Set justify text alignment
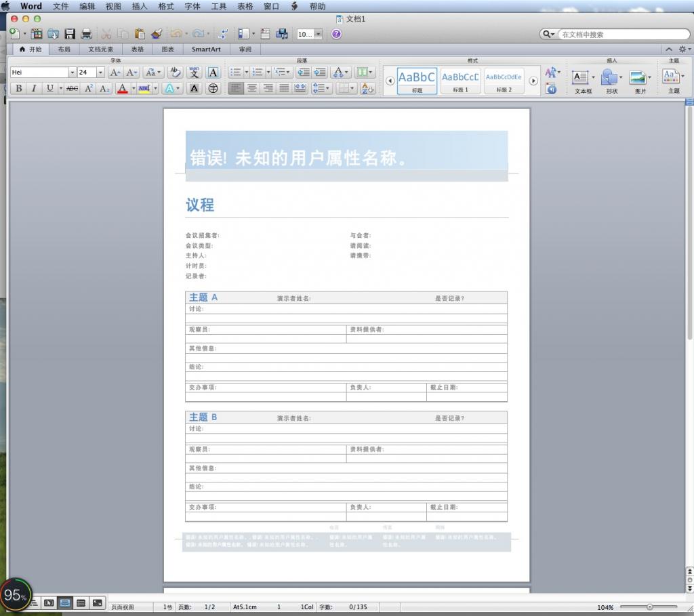Screen dimensions: 694x616 coord(284,89)
